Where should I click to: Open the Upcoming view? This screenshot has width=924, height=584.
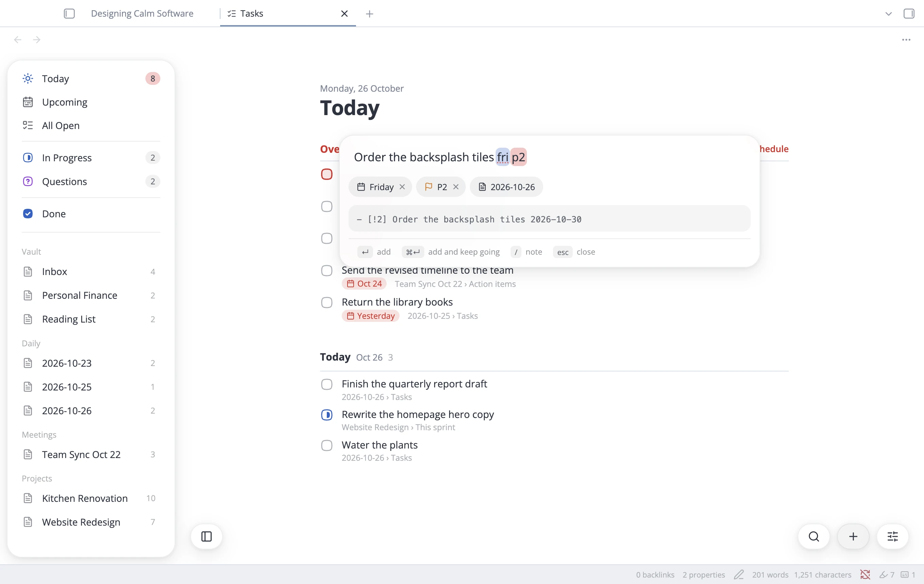(x=91, y=102)
